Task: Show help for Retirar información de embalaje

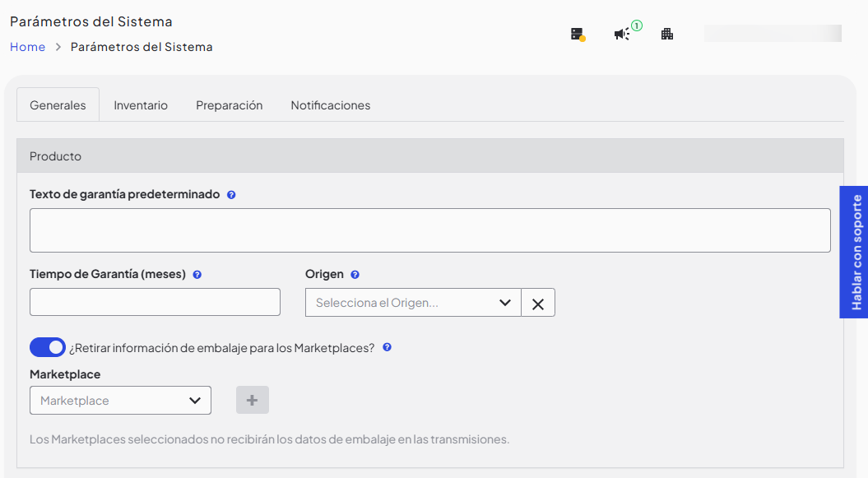Action: click(x=387, y=347)
